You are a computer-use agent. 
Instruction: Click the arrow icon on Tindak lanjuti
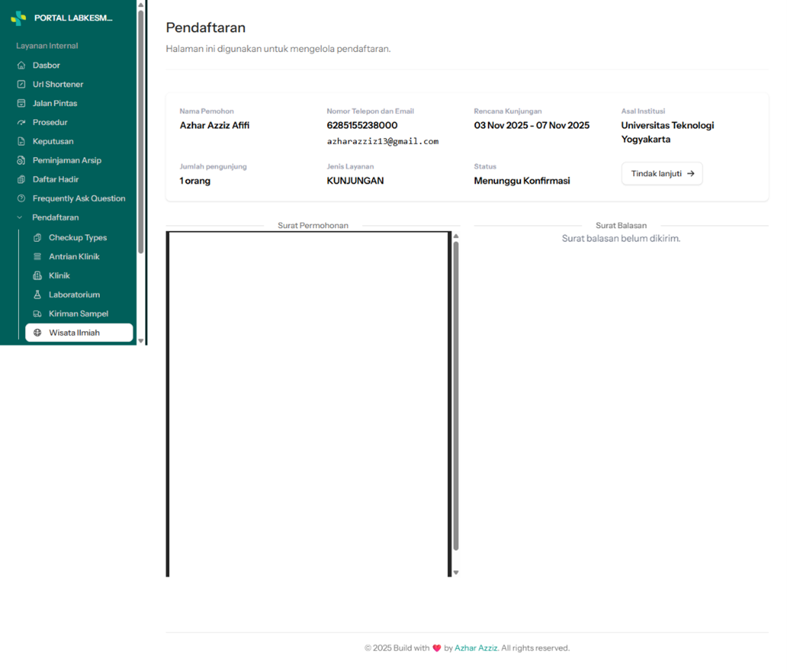click(x=691, y=174)
